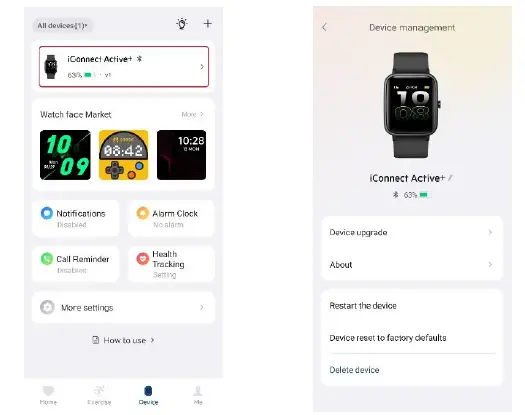Go back from Device management
The image size is (525, 415).
[324, 27]
